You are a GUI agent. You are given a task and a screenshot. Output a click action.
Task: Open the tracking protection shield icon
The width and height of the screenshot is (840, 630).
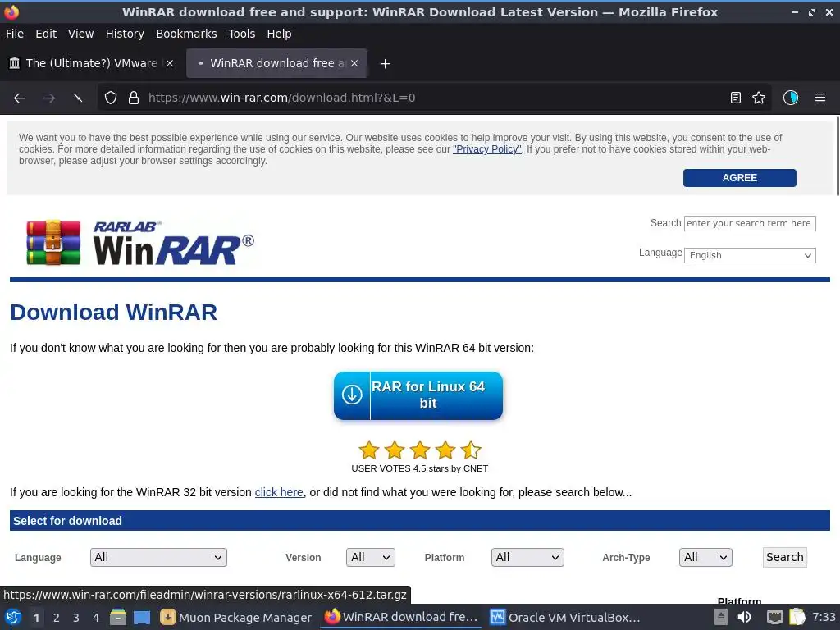pos(111,98)
